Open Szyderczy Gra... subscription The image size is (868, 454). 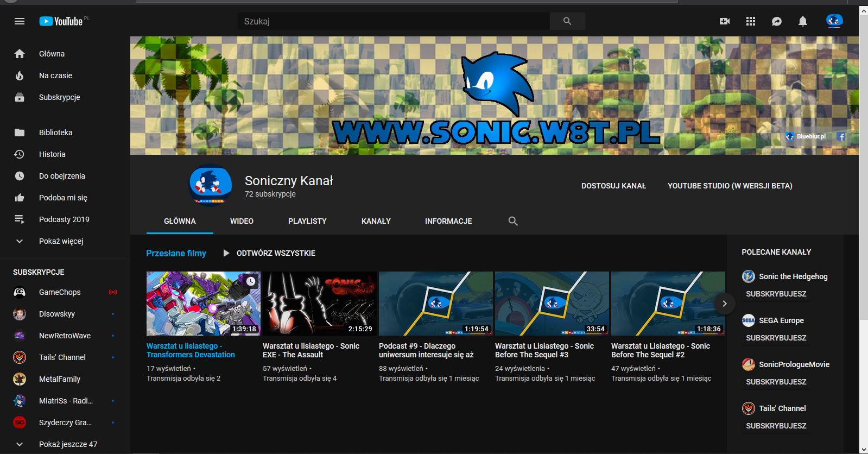[65, 423]
